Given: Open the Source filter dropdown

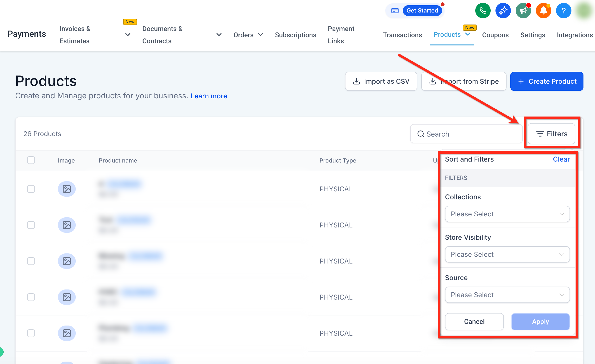Looking at the screenshot, I should 507,295.
